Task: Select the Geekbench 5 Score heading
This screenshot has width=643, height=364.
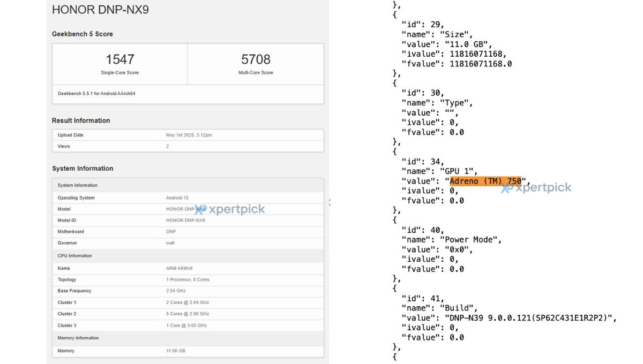Action: click(x=83, y=34)
